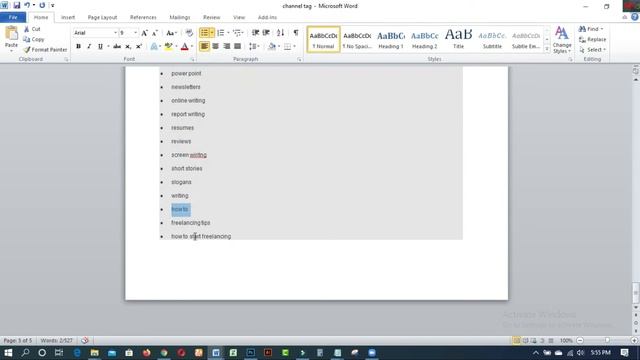Screen dimensions: 640x360
Task: Click Clear Formatting icon
Action: [189, 33]
